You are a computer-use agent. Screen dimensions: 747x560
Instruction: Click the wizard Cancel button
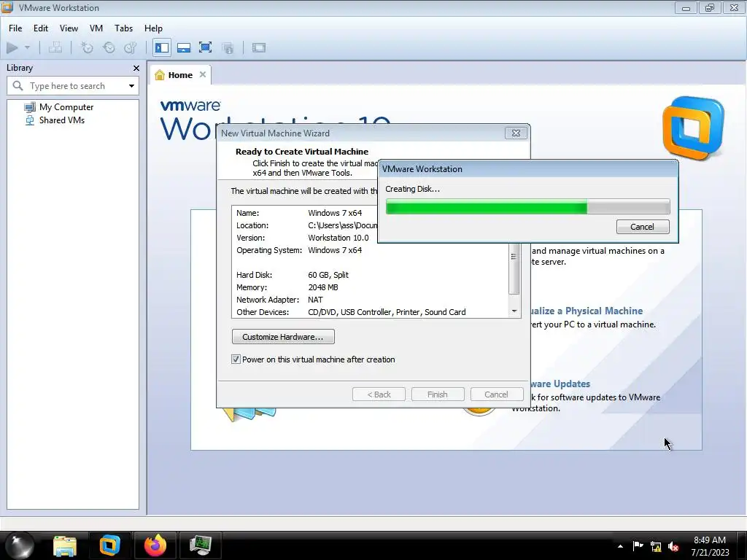click(496, 394)
